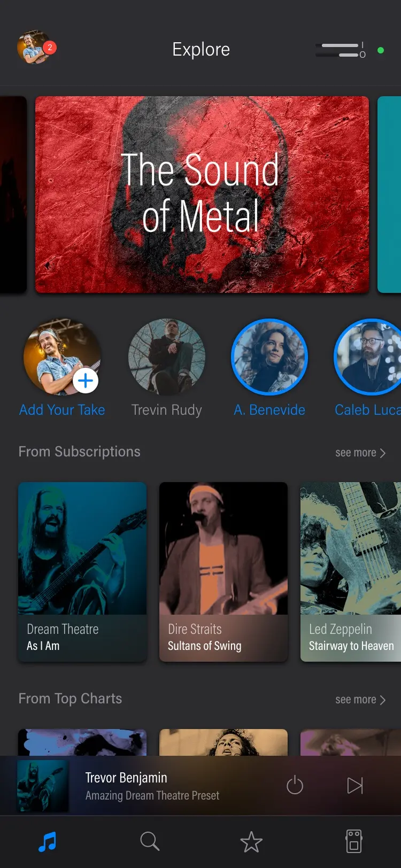
Task: Switch to the Favorites star tab
Action: (251, 842)
